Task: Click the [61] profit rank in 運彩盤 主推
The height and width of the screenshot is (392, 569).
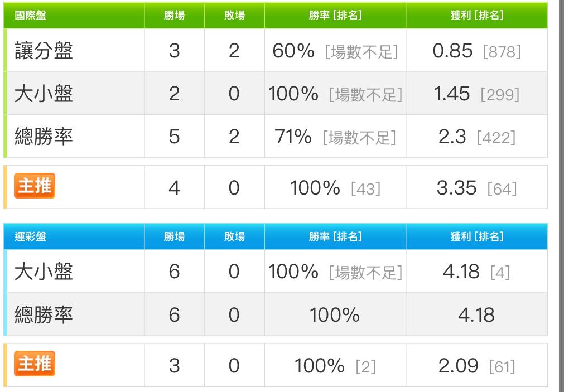Action: point(502,367)
